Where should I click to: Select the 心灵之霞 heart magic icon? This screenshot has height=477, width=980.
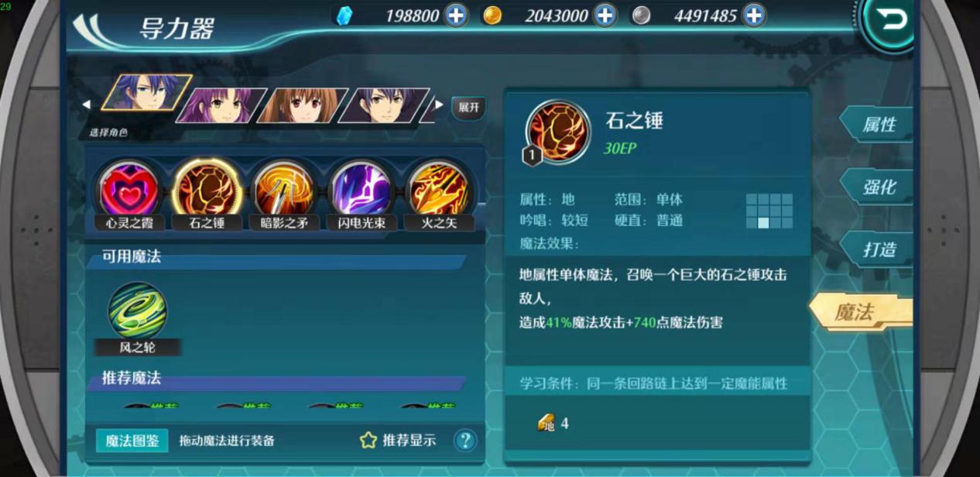129,190
